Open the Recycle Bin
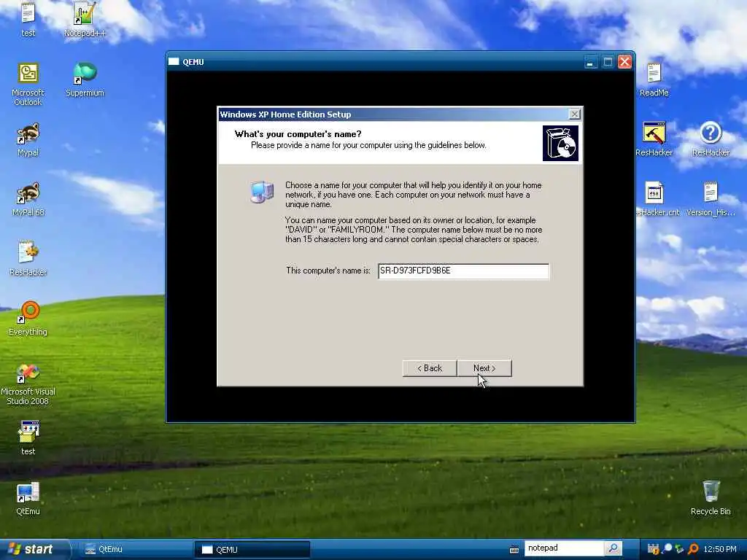The height and width of the screenshot is (560, 747). 711,498
